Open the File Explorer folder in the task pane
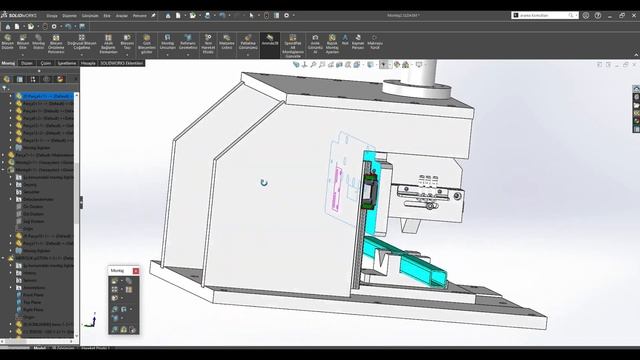The height and width of the screenshot is (360, 640). pos(636,105)
